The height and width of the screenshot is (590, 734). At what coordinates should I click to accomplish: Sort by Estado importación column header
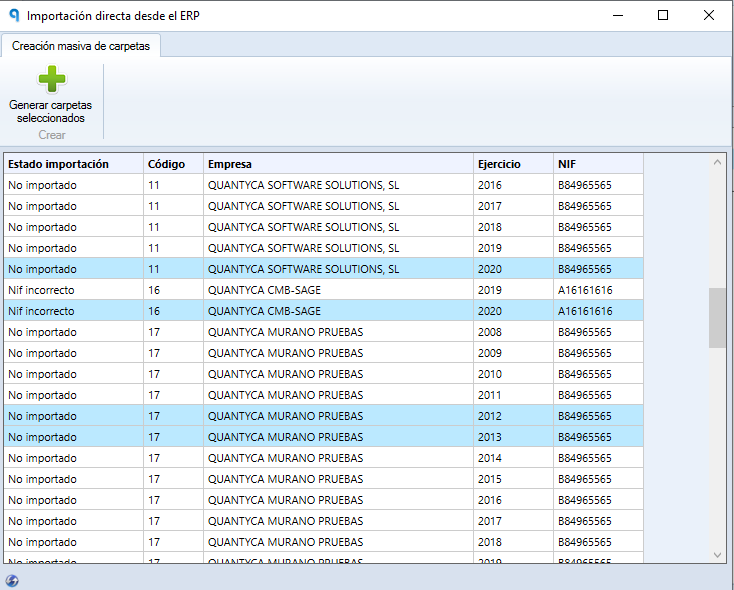coord(73,164)
